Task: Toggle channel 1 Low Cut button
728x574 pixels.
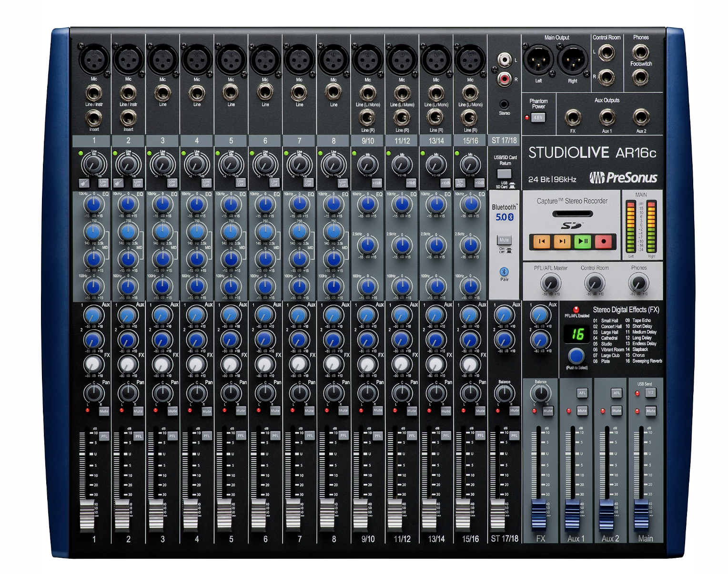Action: tap(103, 184)
